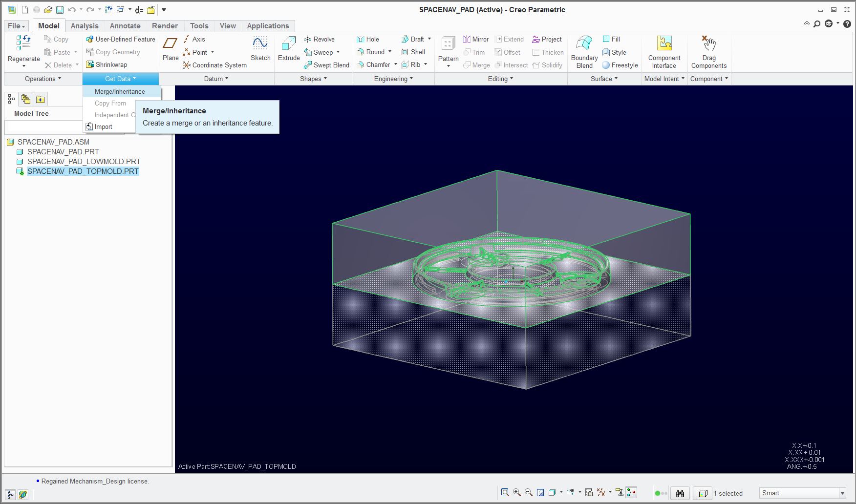Choose Import from Get Data menu

pyautogui.click(x=104, y=126)
